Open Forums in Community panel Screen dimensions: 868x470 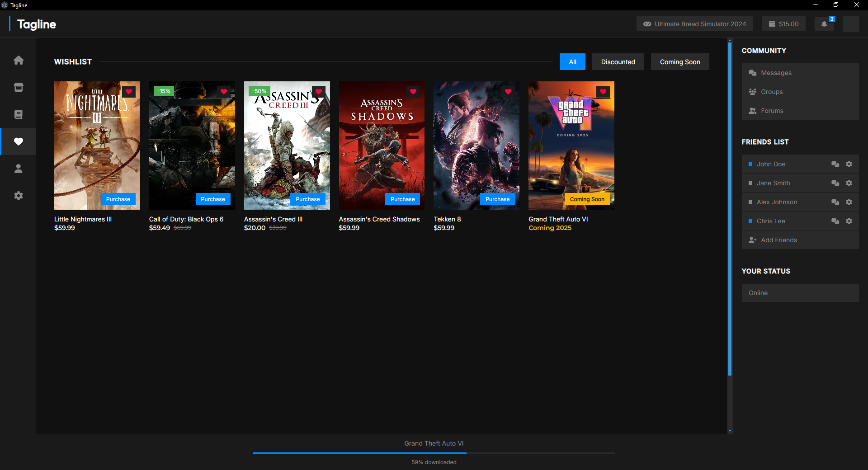coord(800,111)
